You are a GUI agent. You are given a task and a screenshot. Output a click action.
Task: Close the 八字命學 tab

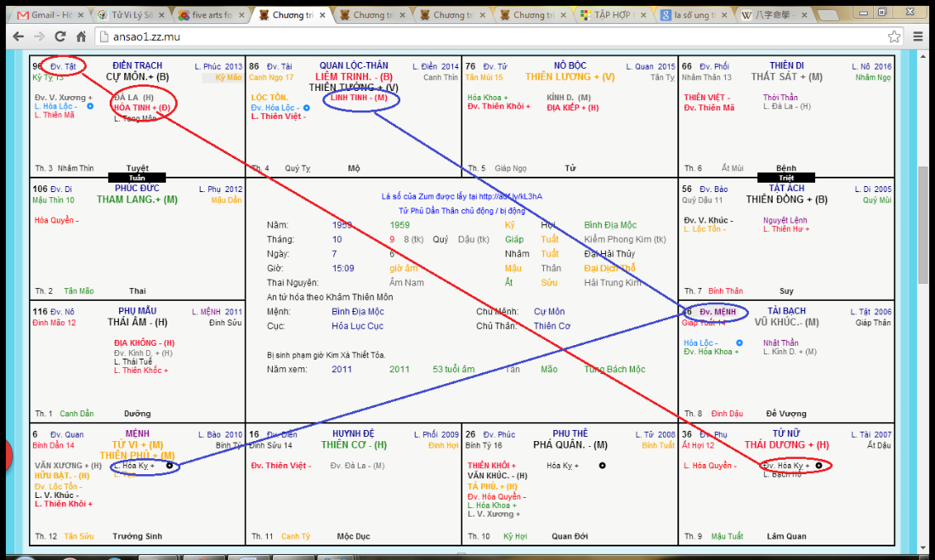[x=804, y=14]
